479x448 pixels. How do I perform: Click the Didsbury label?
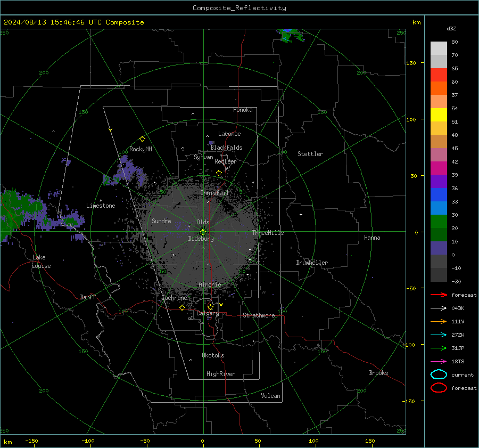201,239
